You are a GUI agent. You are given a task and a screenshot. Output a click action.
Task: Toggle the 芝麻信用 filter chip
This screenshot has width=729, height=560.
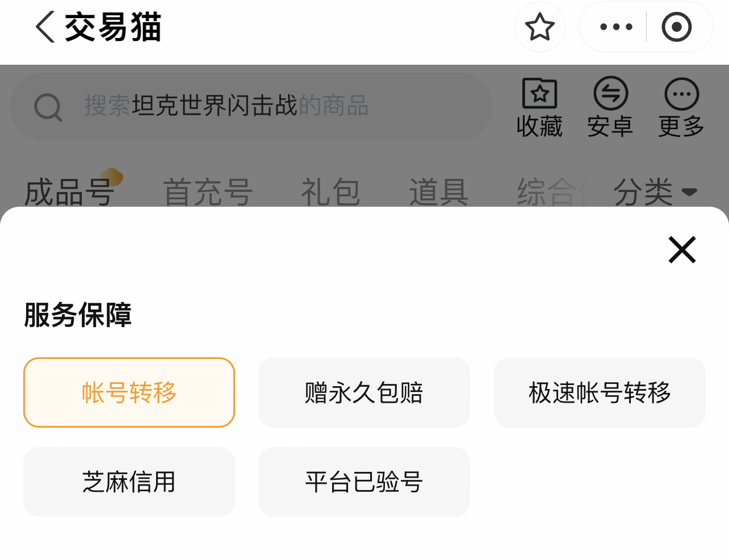click(x=129, y=482)
